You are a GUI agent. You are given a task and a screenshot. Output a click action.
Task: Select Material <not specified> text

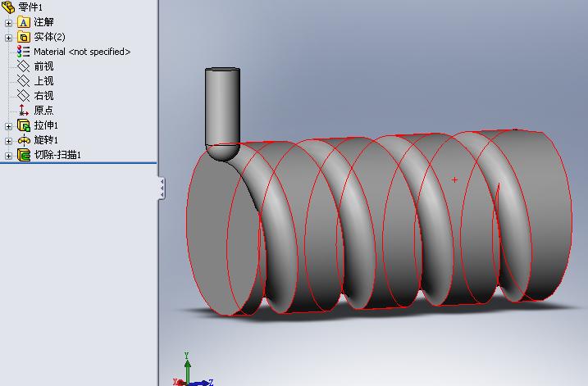tap(82, 52)
